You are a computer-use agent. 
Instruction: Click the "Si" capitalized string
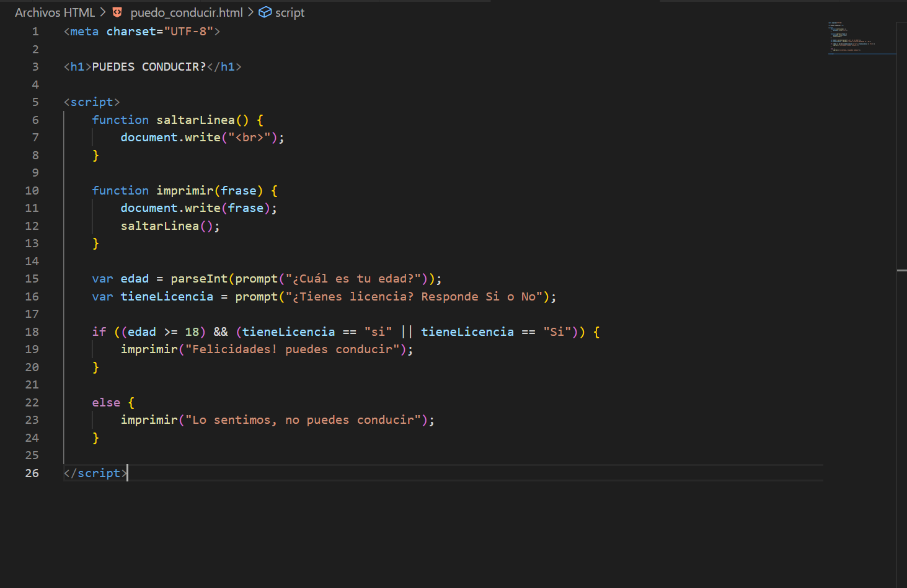[x=557, y=332]
